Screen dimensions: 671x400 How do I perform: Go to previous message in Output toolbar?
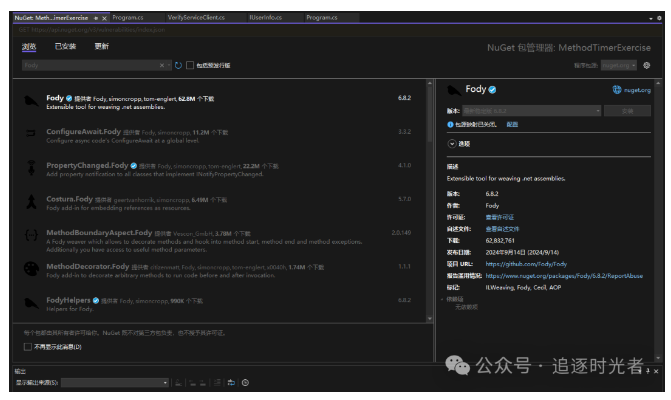click(193, 383)
